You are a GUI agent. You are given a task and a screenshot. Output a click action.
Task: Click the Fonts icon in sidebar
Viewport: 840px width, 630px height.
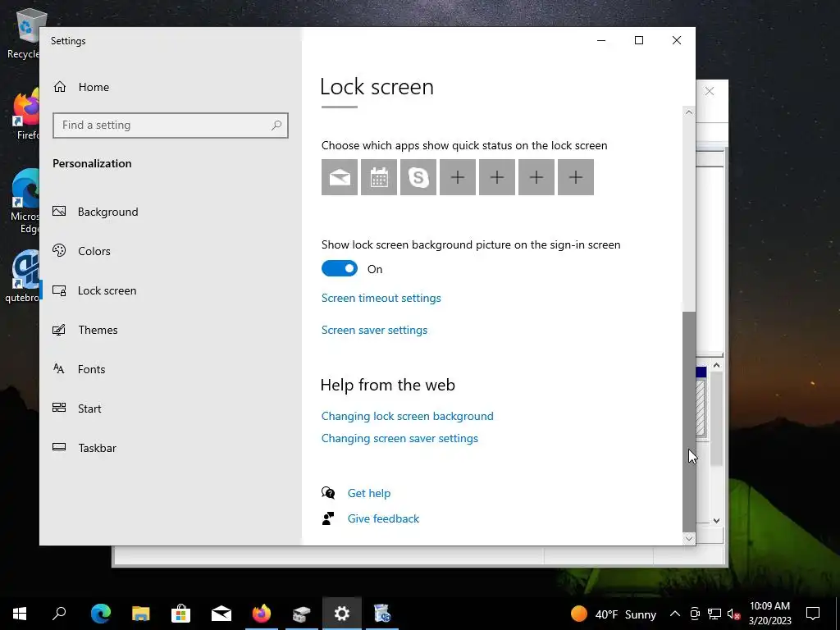pos(59,368)
